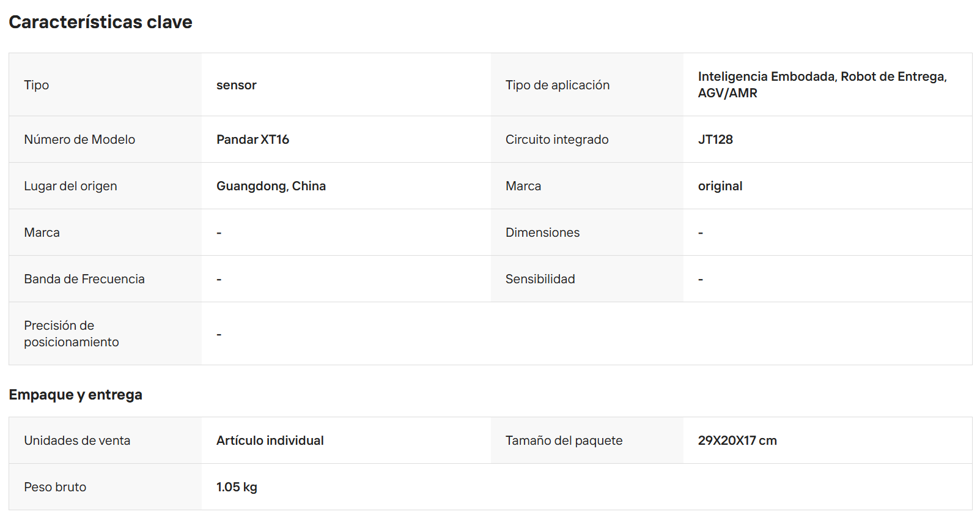Screen dimensions: 980x517
Task: Click the 'Empaque y entrega' section heading
Action: click(75, 395)
